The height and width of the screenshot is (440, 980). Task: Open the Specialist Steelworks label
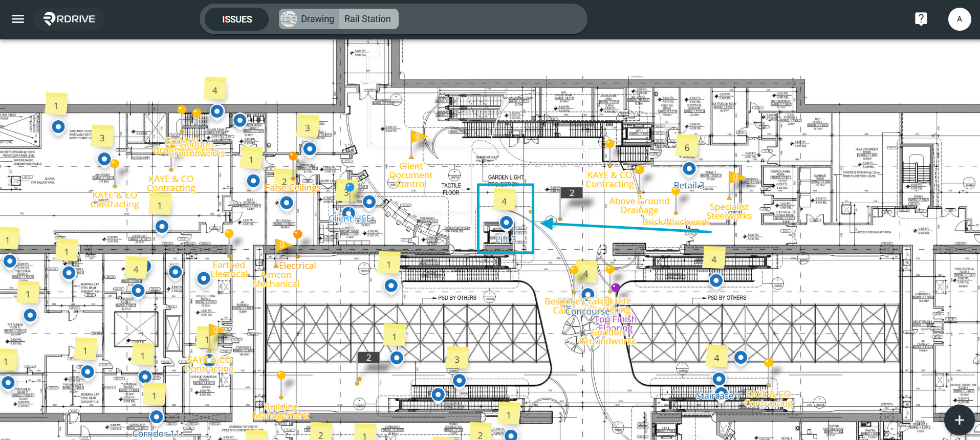[729, 211]
